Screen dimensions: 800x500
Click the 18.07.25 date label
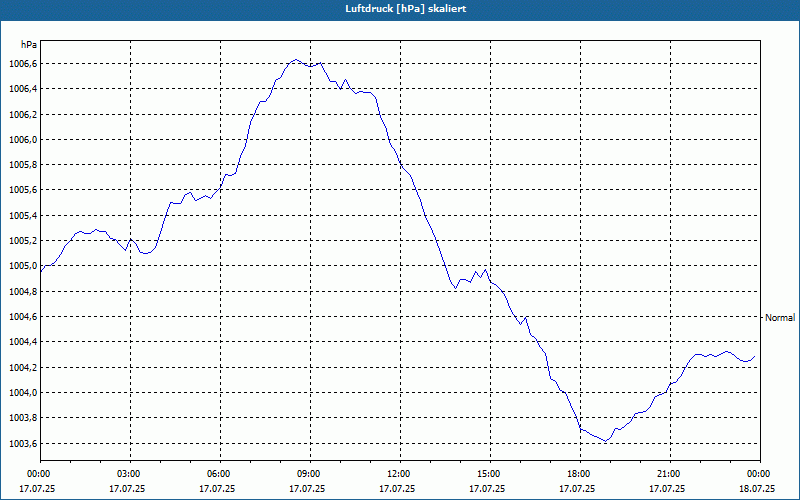757,489
